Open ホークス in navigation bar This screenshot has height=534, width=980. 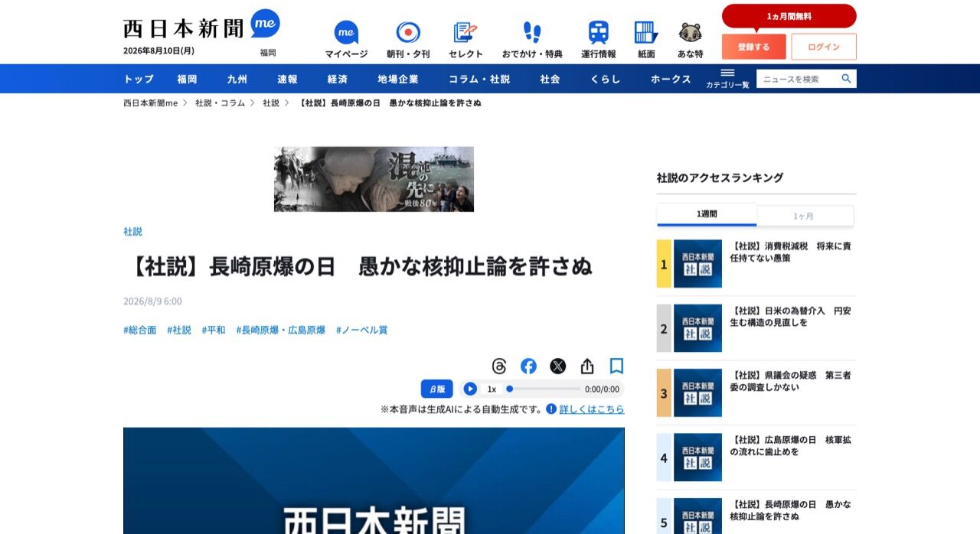tap(671, 79)
